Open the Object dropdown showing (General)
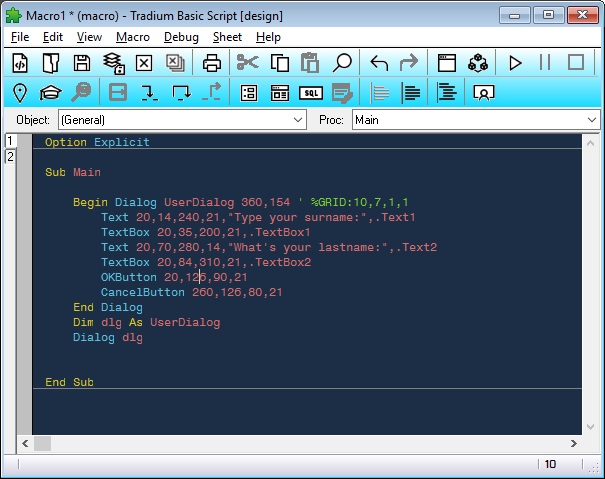The height and width of the screenshot is (479, 605). coord(181,120)
